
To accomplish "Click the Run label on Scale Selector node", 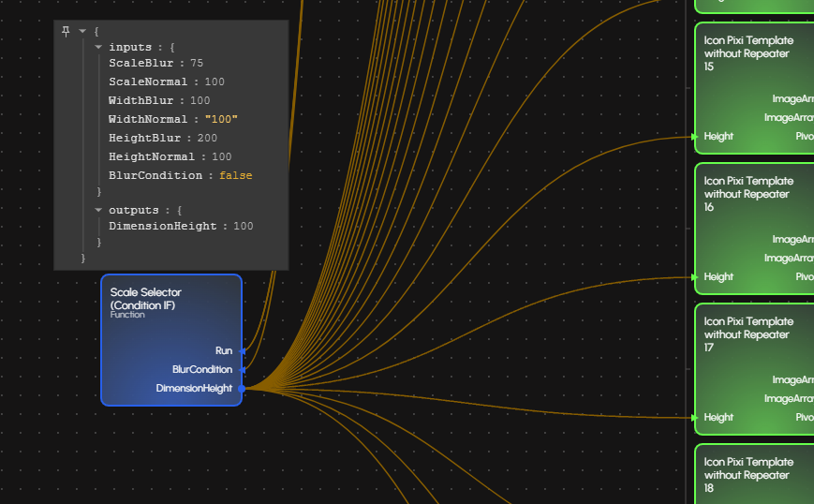I will (224, 351).
